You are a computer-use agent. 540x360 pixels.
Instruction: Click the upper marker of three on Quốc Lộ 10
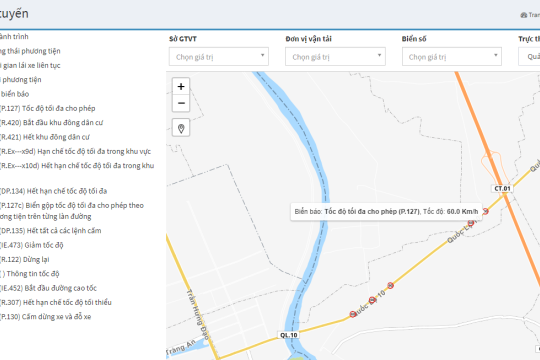pyautogui.click(x=390, y=285)
